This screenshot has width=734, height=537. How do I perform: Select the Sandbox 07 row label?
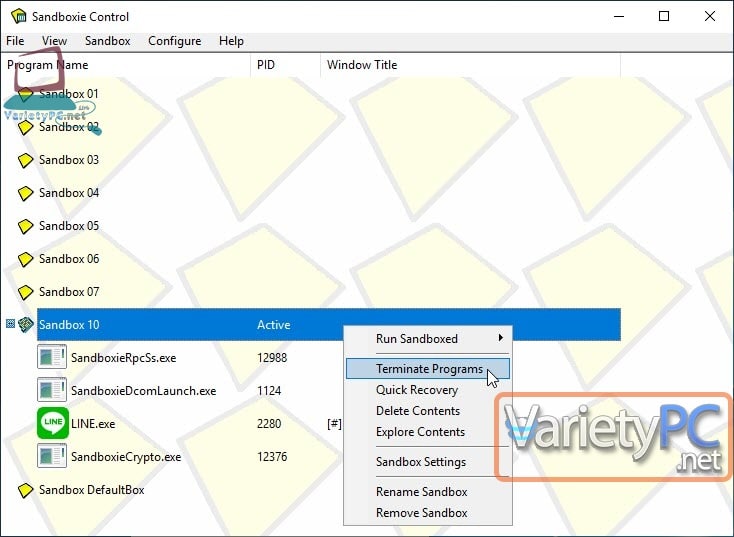(69, 292)
